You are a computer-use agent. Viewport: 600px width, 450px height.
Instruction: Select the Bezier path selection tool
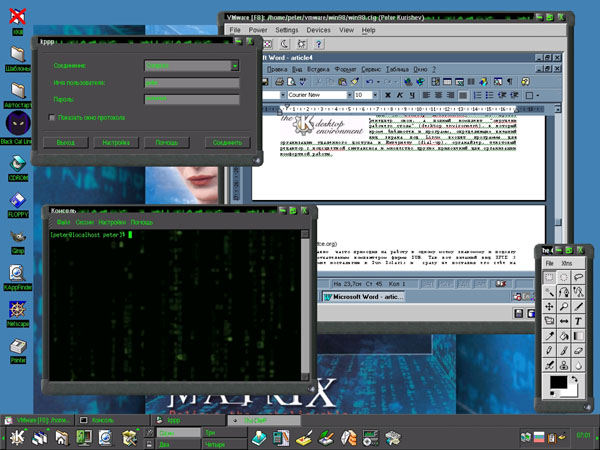coord(564,292)
